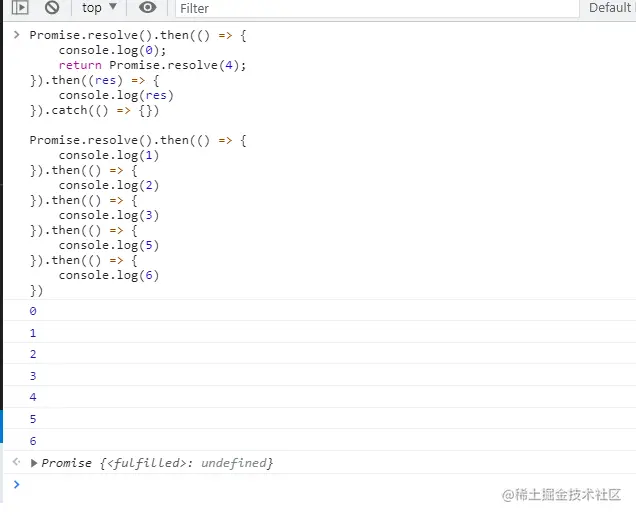636x517 pixels.
Task: Open the 'top' JavaScript context dropdown
Action: (99, 7)
